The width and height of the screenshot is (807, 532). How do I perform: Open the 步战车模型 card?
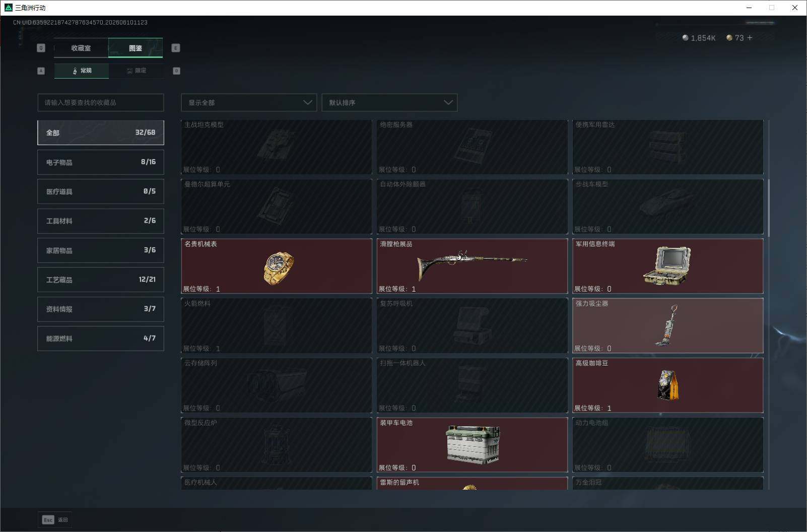(668, 207)
